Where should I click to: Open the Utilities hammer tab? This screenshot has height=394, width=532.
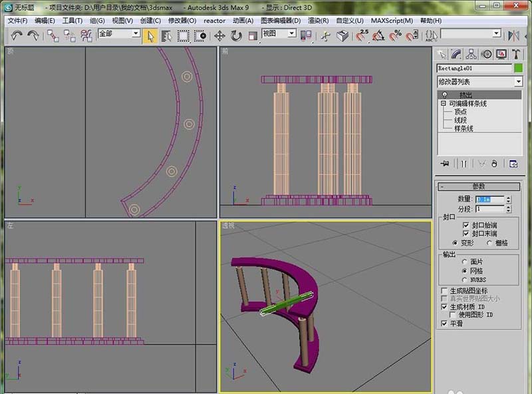click(516, 55)
